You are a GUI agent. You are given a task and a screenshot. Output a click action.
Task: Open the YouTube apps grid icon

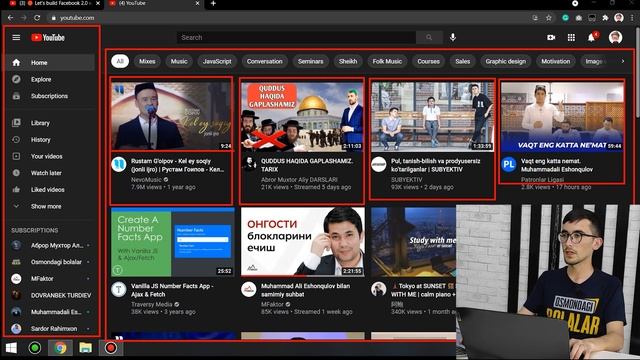571,38
